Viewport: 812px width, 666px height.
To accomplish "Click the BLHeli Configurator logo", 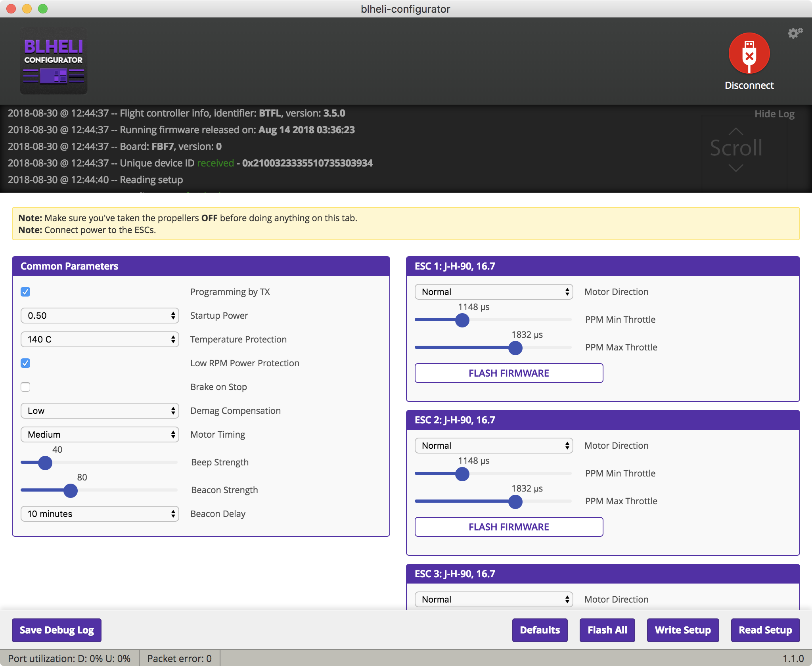I will [x=54, y=61].
